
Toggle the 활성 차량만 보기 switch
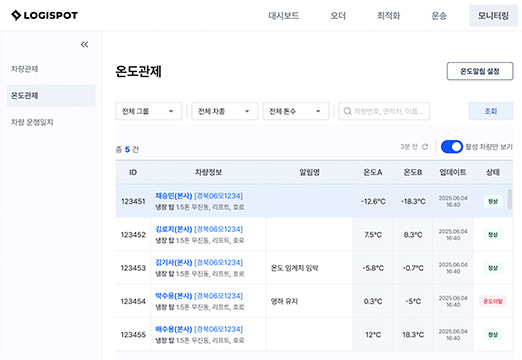tap(452, 147)
